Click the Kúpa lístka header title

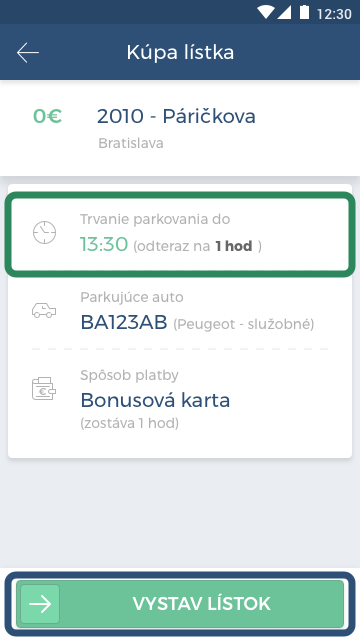point(180,53)
